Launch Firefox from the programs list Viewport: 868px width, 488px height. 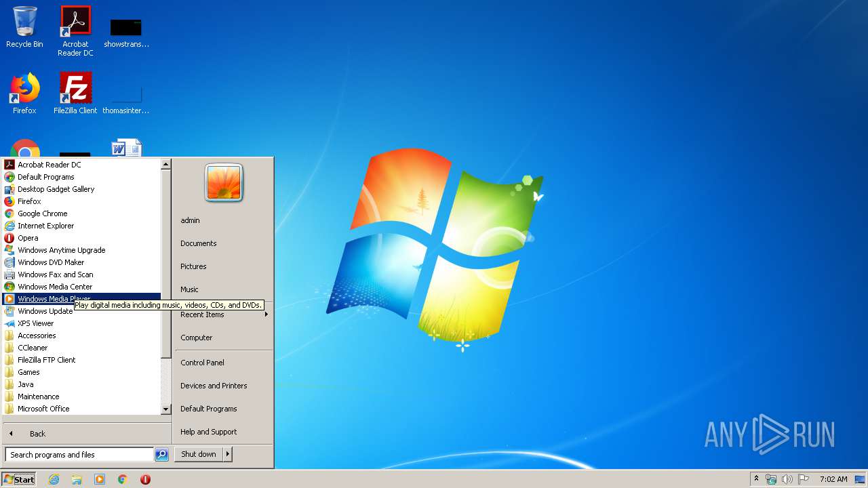point(82,201)
